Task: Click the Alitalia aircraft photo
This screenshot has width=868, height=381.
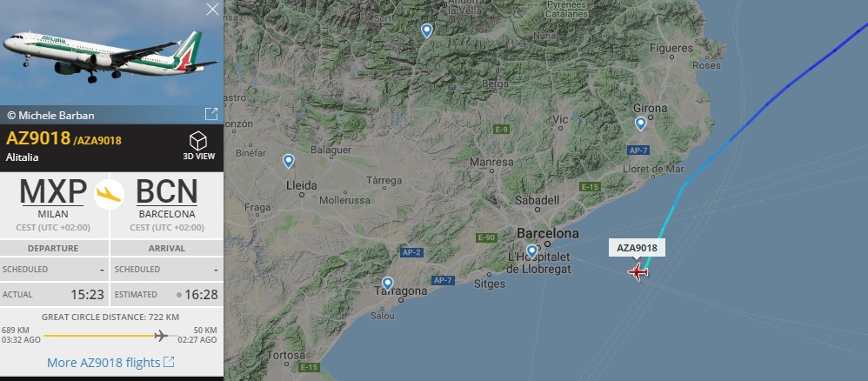Action: coord(110,52)
